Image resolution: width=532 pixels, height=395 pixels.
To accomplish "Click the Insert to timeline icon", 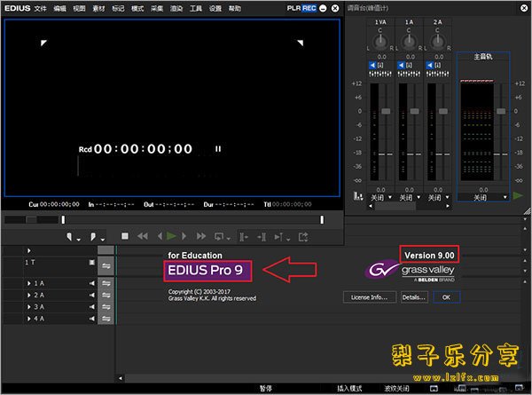I will pyautogui.click(x=279, y=237).
